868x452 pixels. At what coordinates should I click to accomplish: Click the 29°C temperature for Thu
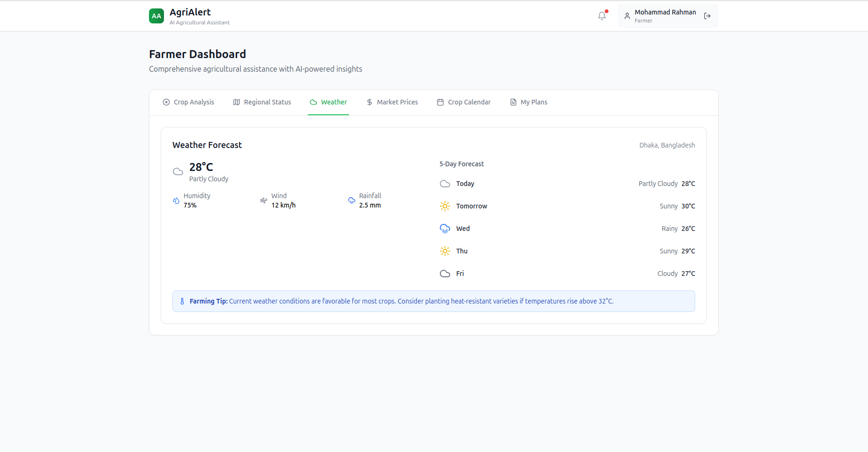pos(688,251)
